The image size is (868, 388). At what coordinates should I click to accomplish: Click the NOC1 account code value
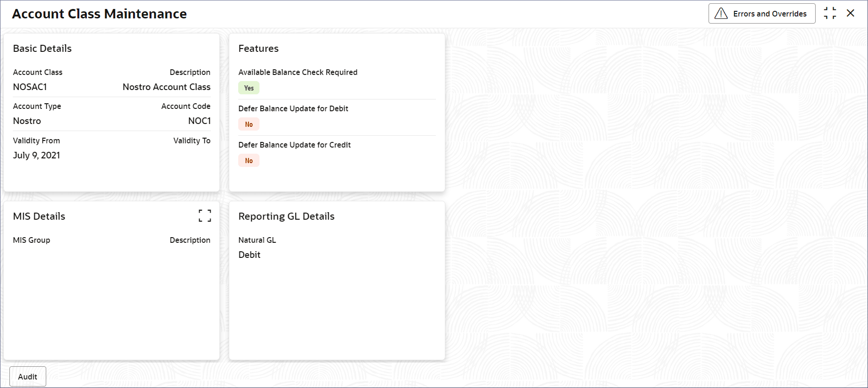pos(199,121)
